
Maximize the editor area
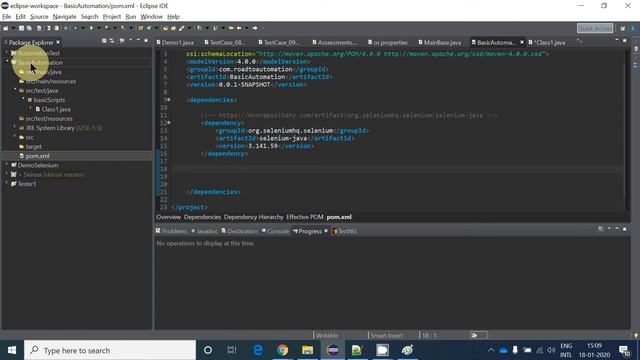(624, 41)
